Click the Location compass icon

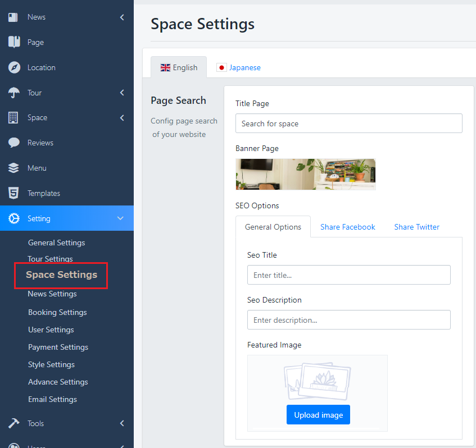coord(13,67)
